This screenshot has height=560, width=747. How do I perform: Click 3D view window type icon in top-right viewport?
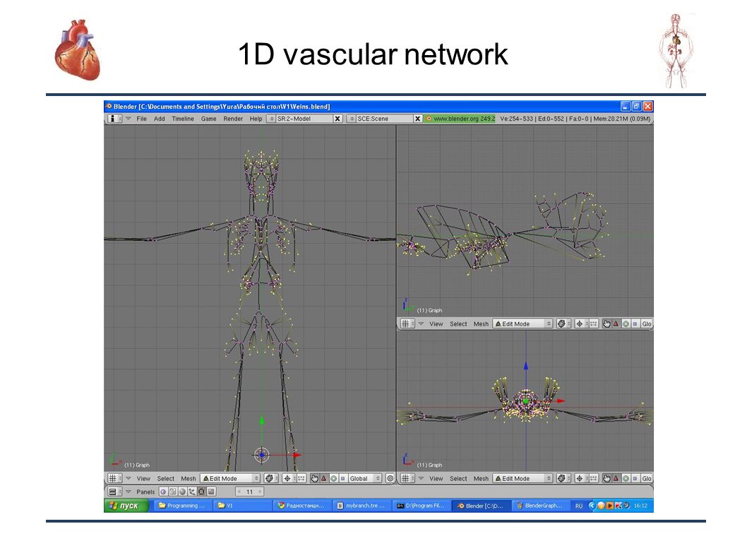coord(407,323)
